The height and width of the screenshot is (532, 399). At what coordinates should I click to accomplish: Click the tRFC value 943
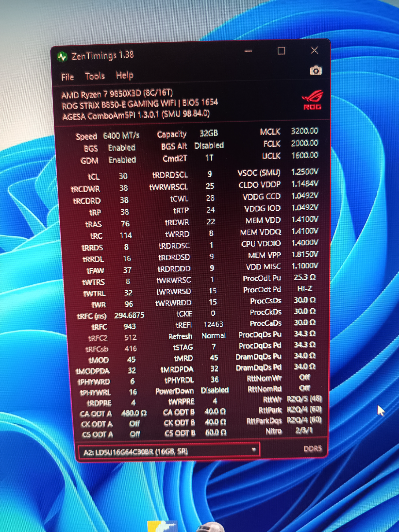[x=130, y=326]
